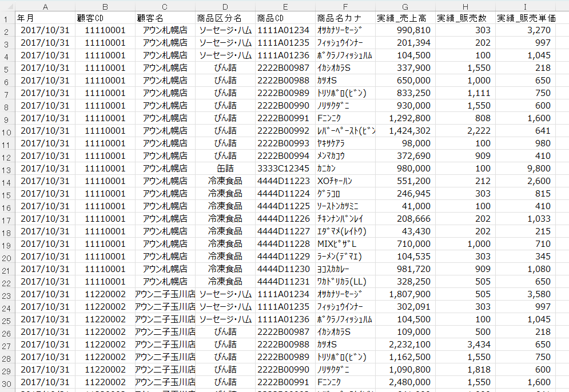Select the column G header
This screenshot has height=392, width=569.
405,6
